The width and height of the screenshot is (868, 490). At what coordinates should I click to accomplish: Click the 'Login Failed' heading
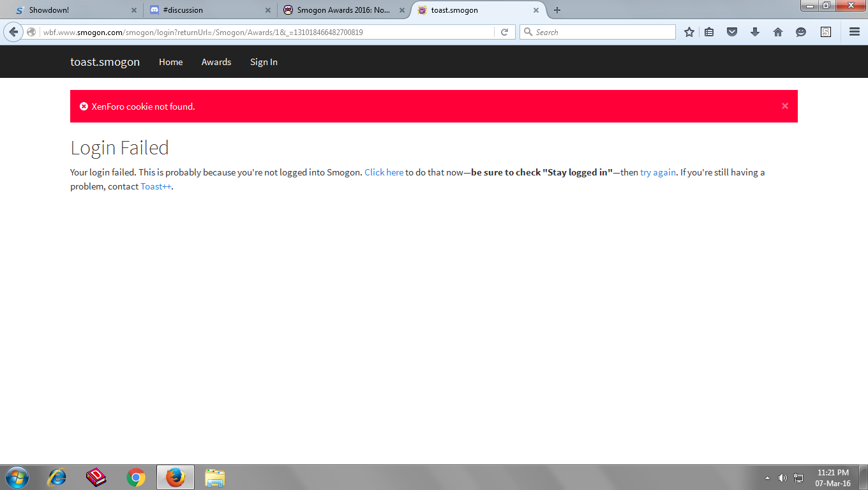[119, 147]
